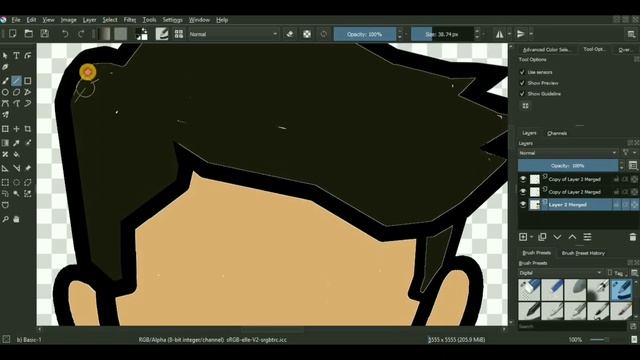640x360 pixels.
Task: Open the layer blending mode dropdown
Action: (568, 153)
